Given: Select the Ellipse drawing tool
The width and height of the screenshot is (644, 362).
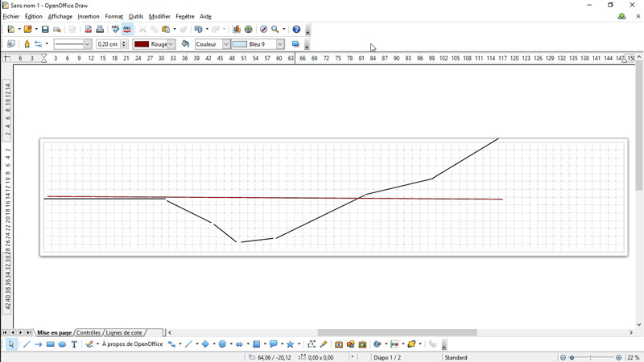Looking at the screenshot, I should pyautogui.click(x=62, y=344).
